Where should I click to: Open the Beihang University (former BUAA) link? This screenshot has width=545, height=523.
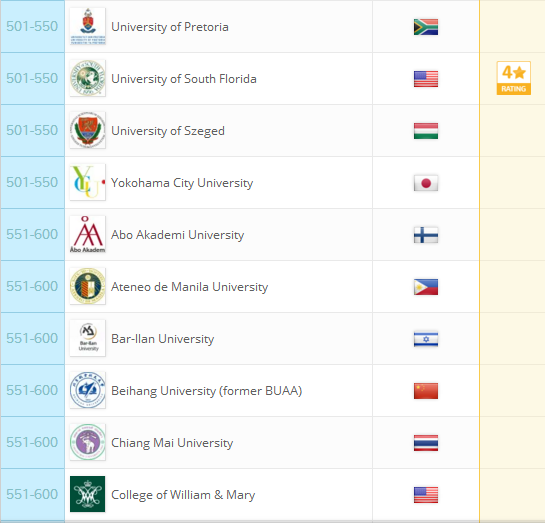[206, 391]
